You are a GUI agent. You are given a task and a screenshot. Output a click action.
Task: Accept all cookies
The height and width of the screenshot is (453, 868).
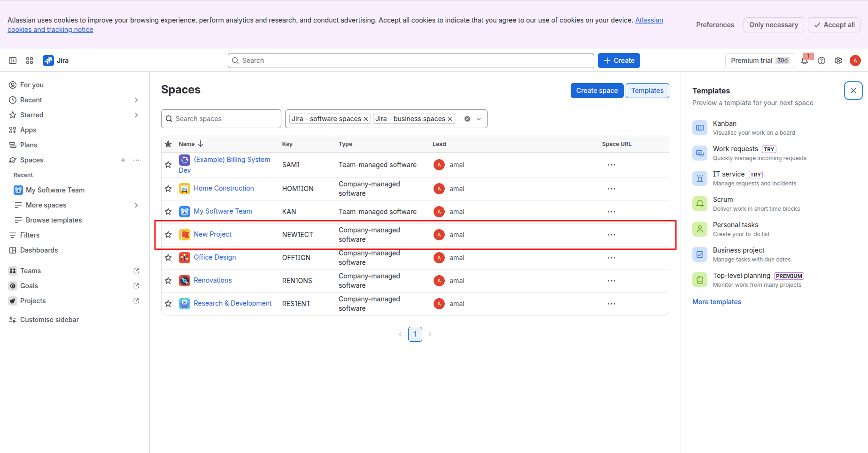coord(834,25)
